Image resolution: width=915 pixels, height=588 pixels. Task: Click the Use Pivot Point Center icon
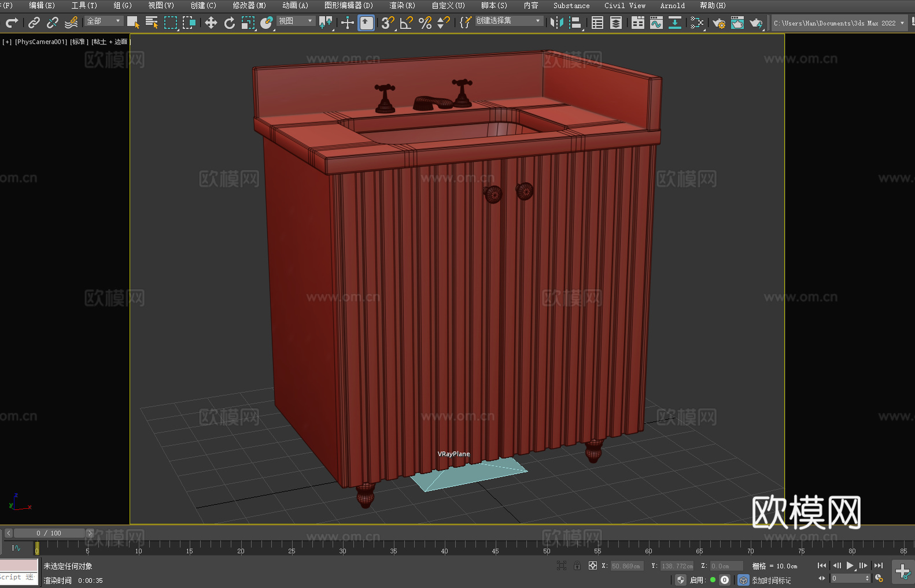326,23
